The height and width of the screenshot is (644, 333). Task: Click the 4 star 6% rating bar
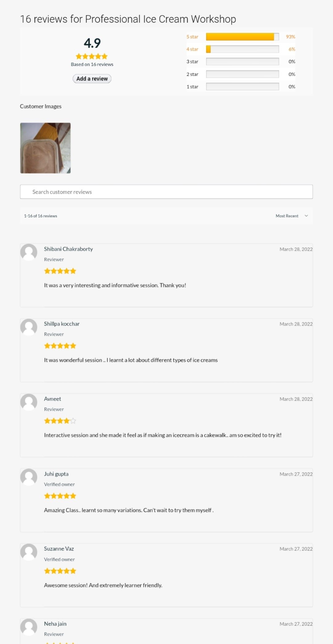(242, 49)
